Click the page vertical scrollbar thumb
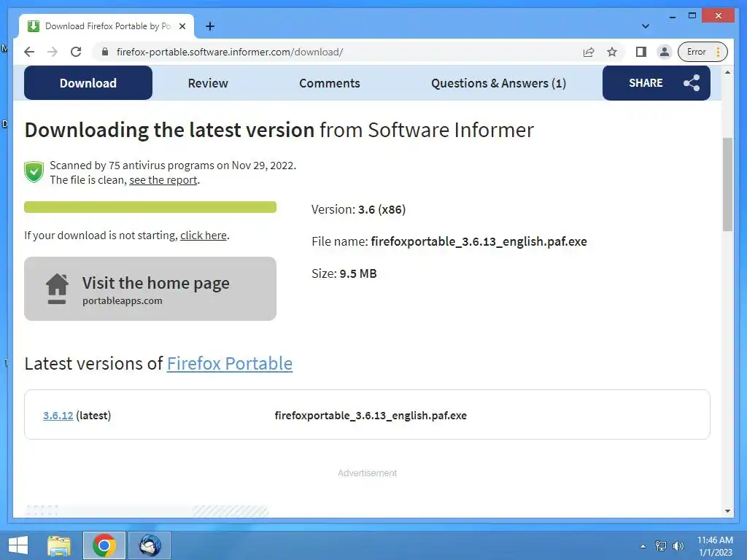The height and width of the screenshot is (560, 747). pos(727,184)
